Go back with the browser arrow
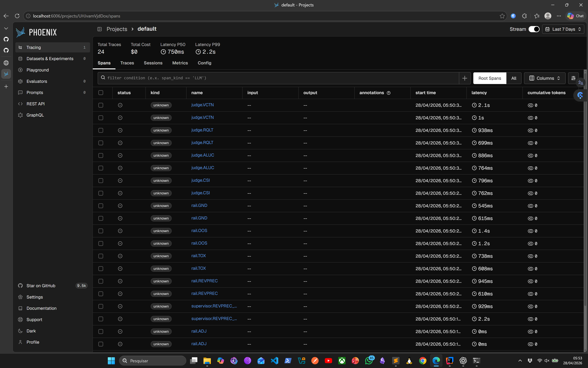The width and height of the screenshot is (588, 368). pyautogui.click(x=6, y=16)
